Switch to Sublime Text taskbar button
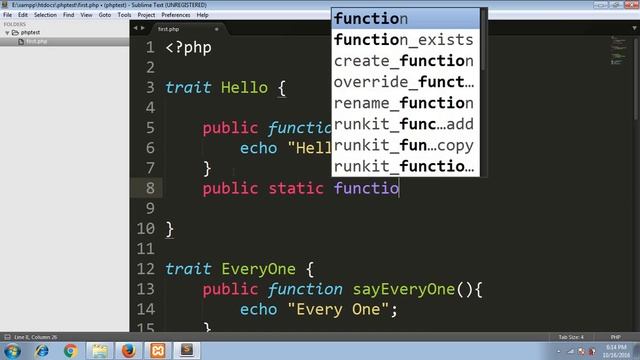The image size is (640, 360). (187, 351)
